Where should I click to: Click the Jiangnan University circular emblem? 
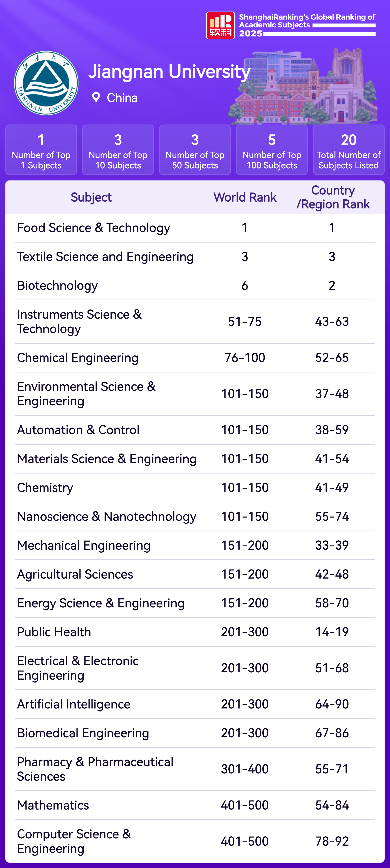46,83
